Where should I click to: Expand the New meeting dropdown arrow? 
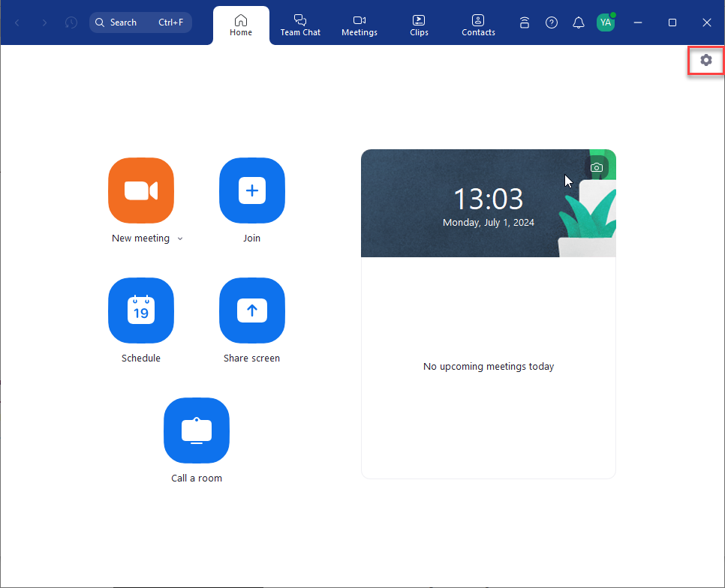click(180, 238)
